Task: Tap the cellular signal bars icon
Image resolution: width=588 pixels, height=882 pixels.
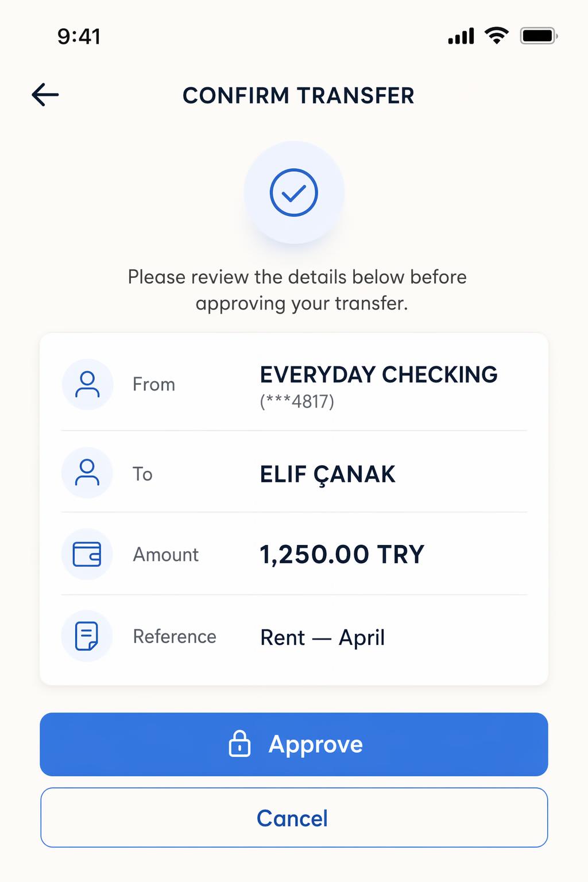Action: (x=461, y=36)
